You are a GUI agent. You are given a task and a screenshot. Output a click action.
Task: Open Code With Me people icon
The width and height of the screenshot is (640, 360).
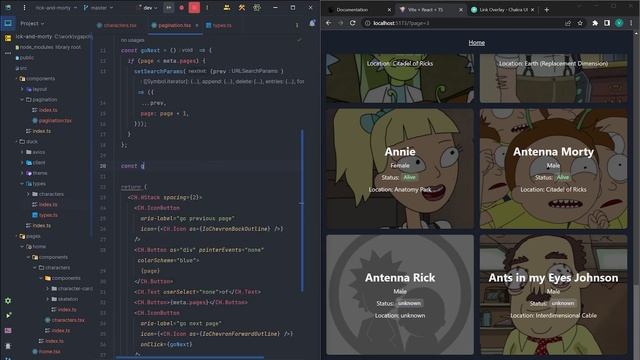click(227, 7)
